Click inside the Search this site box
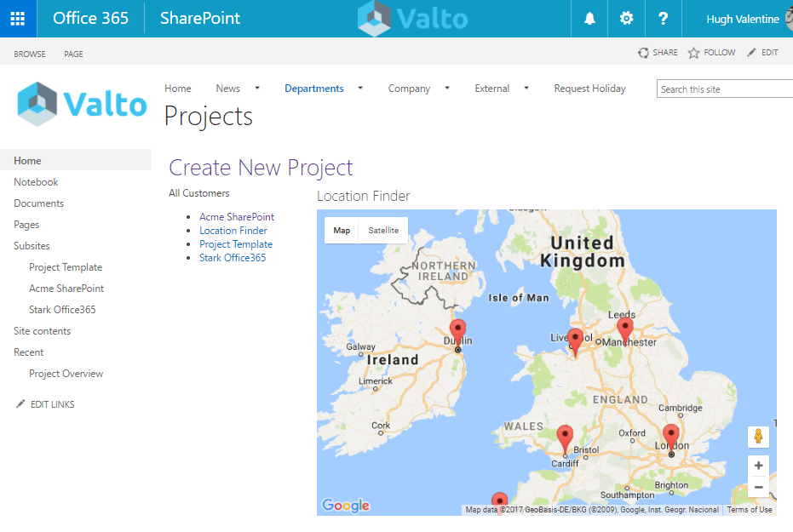793x532 pixels. pos(724,88)
